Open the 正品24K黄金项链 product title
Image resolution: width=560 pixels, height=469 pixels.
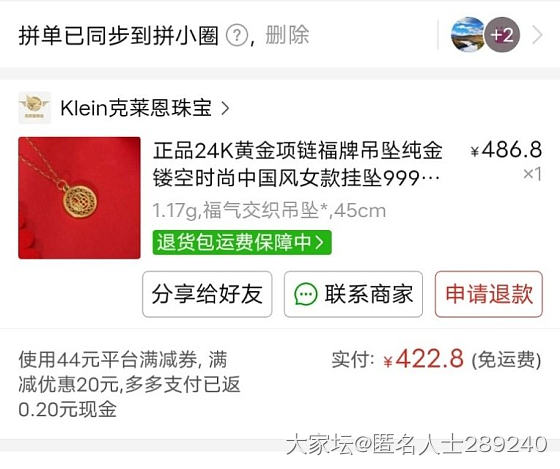tap(298, 164)
